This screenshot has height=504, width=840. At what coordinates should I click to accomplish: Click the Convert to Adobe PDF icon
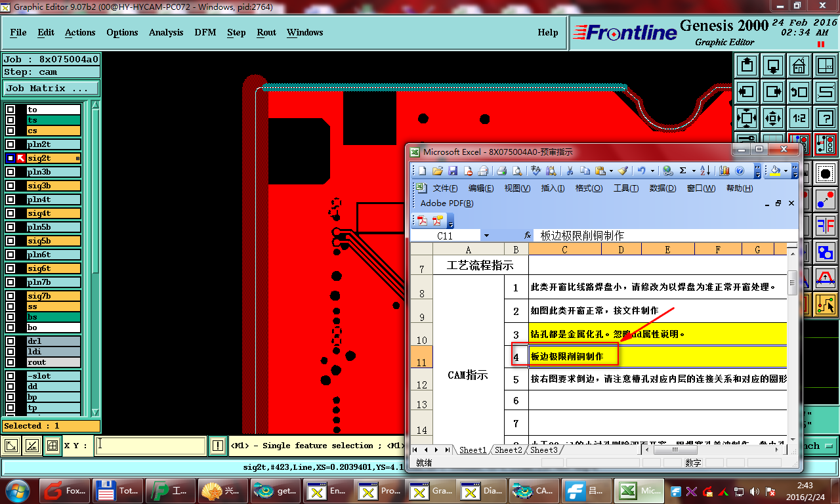click(422, 220)
